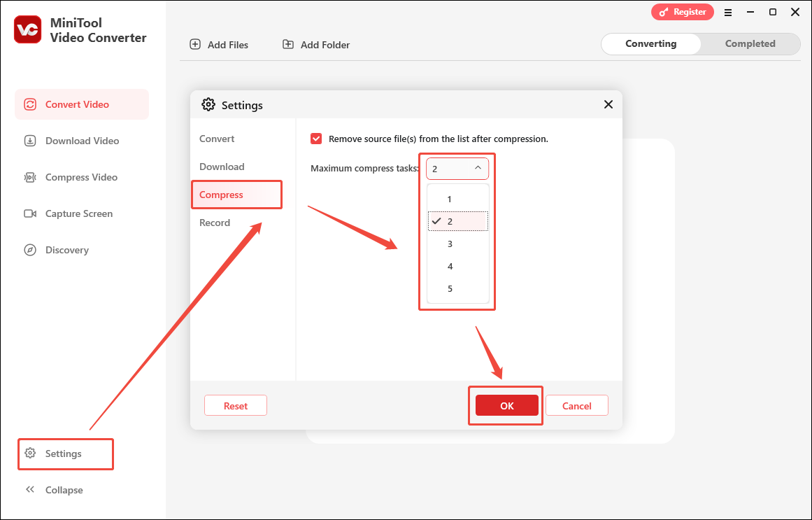
Task: Collapse the maximum compress tasks dropdown
Action: (x=478, y=168)
